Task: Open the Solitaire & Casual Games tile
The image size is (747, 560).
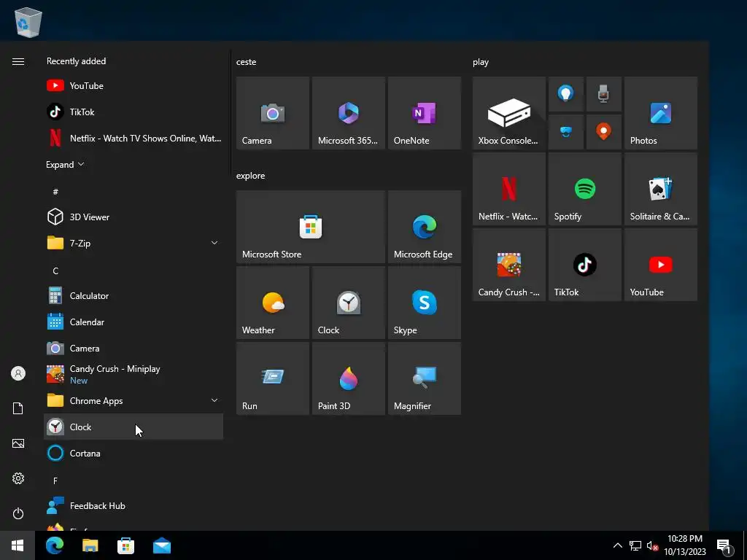Action: click(661, 189)
